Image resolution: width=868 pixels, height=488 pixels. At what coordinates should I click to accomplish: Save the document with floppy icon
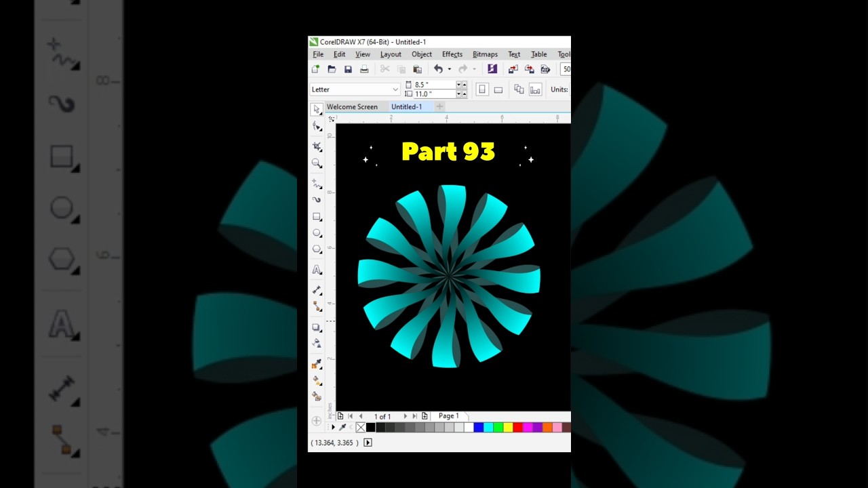(x=348, y=69)
